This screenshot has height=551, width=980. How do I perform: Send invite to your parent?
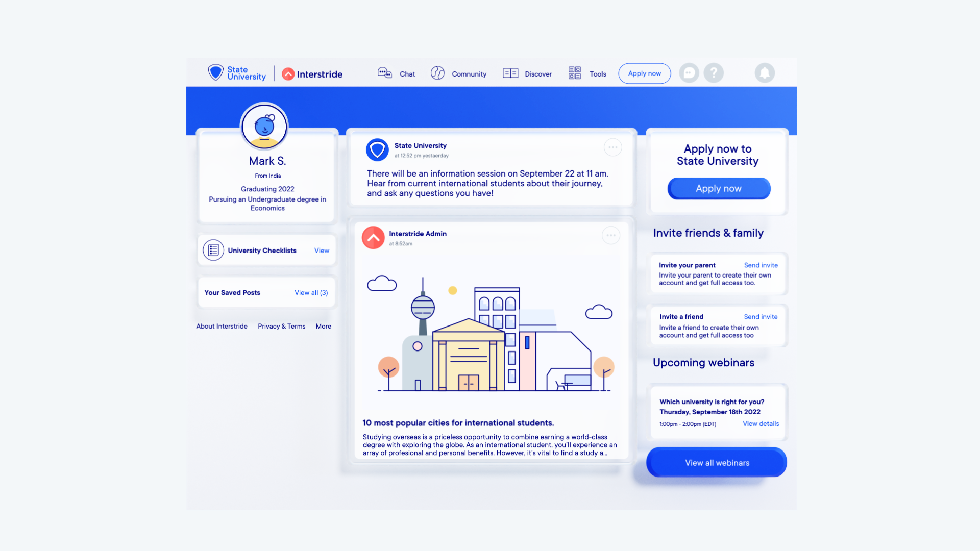click(761, 265)
